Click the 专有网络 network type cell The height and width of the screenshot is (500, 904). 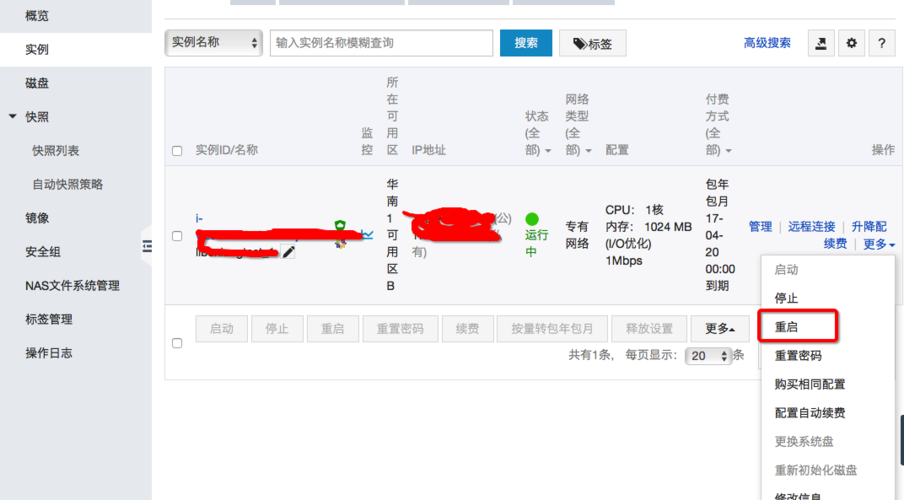[x=577, y=235]
